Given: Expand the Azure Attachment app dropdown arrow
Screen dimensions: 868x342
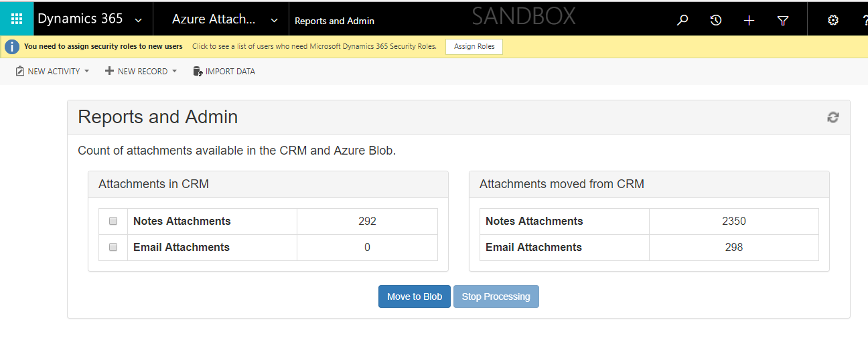Looking at the screenshot, I should tap(274, 20).
